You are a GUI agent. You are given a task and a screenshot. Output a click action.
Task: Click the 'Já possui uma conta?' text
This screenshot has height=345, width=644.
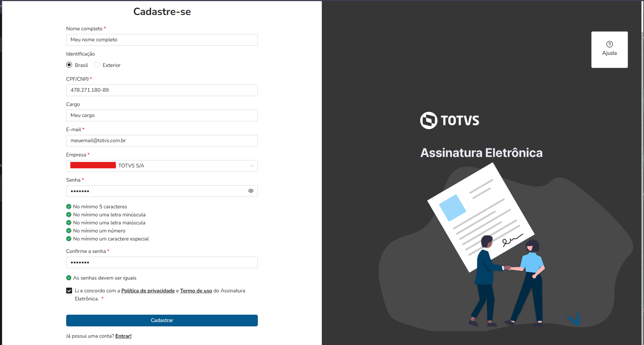tap(90, 336)
